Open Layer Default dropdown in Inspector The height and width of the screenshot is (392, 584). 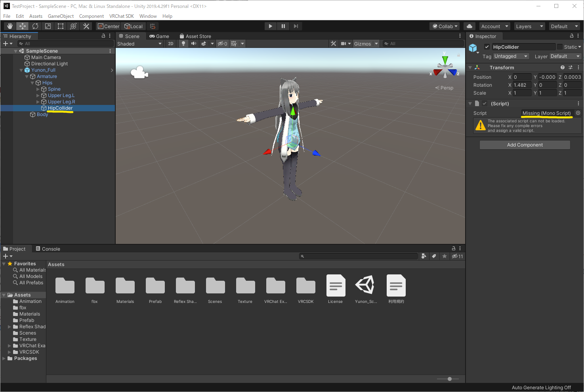pyautogui.click(x=565, y=56)
